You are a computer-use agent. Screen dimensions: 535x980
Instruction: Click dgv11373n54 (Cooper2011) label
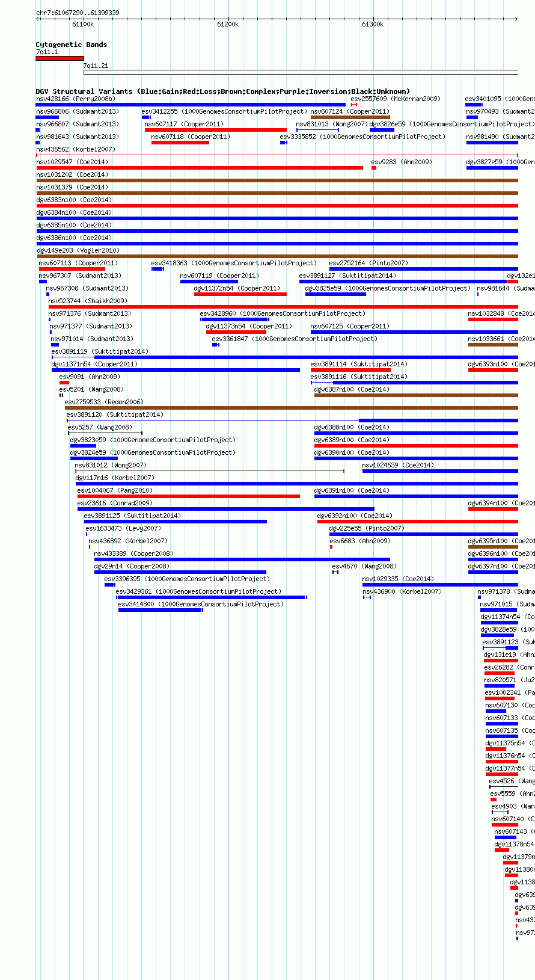pyautogui.click(x=249, y=326)
